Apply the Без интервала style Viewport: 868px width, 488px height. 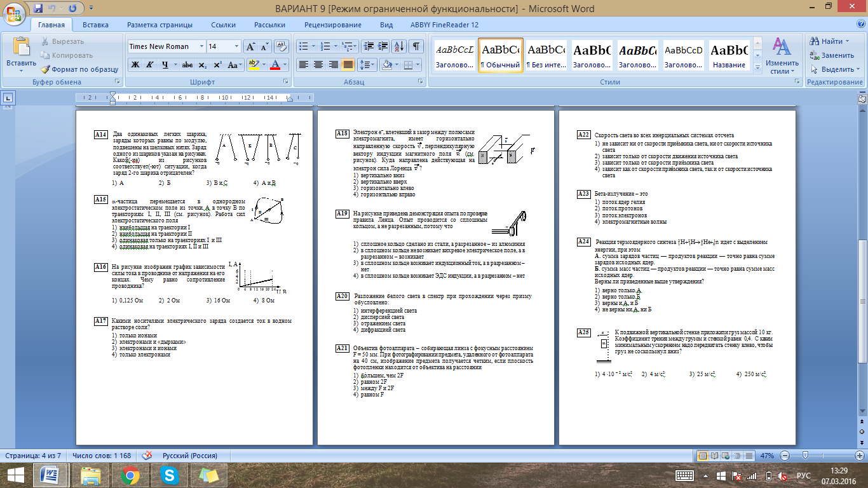(x=546, y=56)
